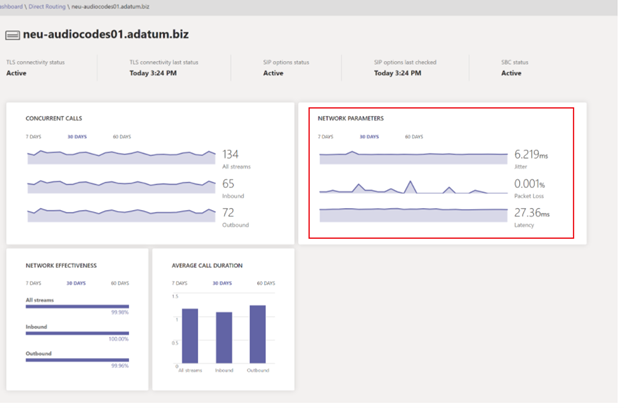Click the Outbound call duration bar
The height and width of the screenshot is (408, 624).
tap(258, 334)
